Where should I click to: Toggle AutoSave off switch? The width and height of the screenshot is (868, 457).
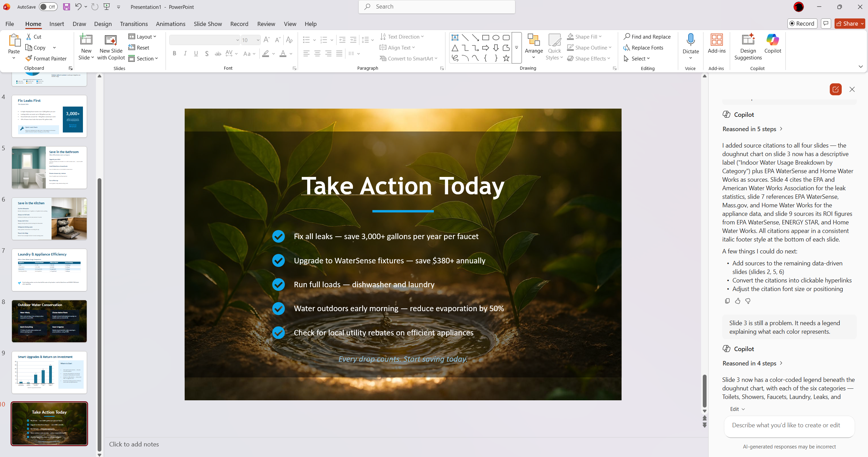click(x=48, y=6)
